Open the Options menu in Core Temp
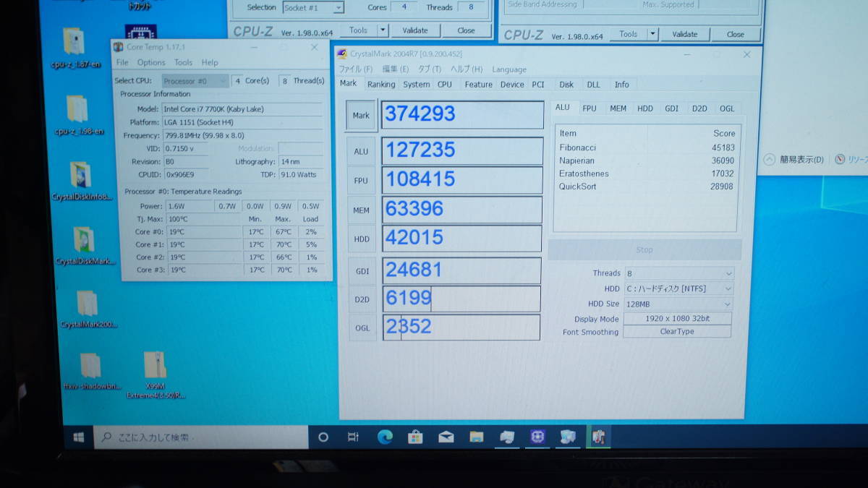Viewport: 868px width, 488px height. [151, 63]
